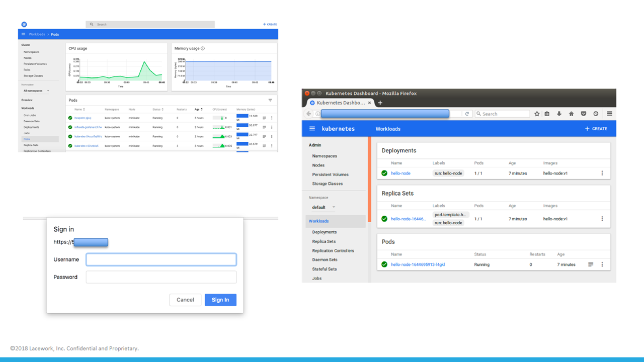Image resolution: width=644 pixels, height=362 pixels.
Task: Open the Firefox hamburger menu
Action: point(609,114)
